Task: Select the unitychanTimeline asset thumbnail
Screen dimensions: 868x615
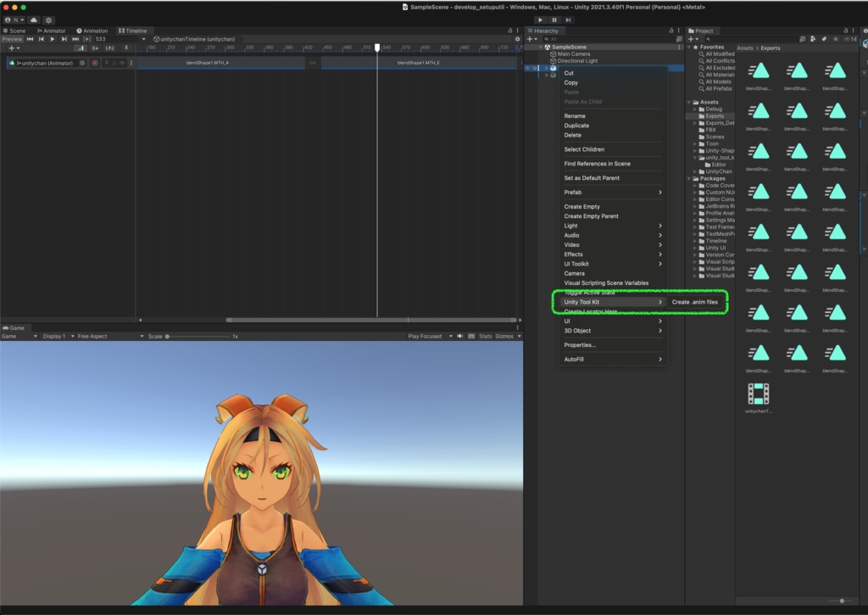Action: pyautogui.click(x=759, y=393)
